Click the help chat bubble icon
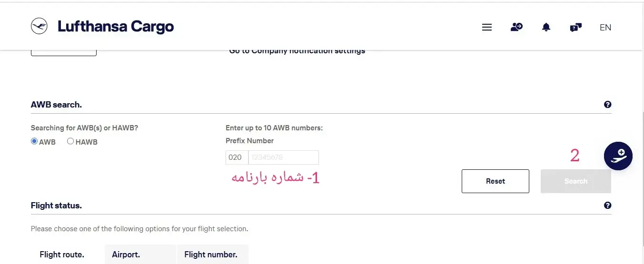This screenshot has width=644, height=264. coord(575,28)
